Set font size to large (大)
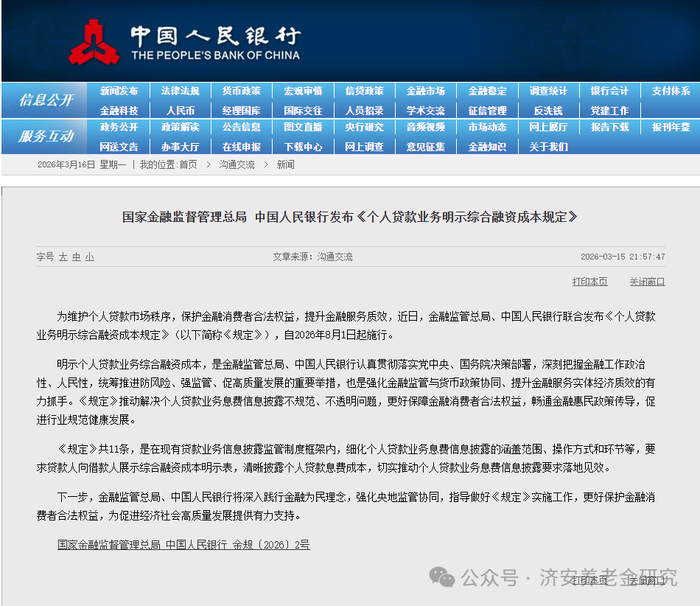Viewport: 700px width, 606px height. point(63,257)
